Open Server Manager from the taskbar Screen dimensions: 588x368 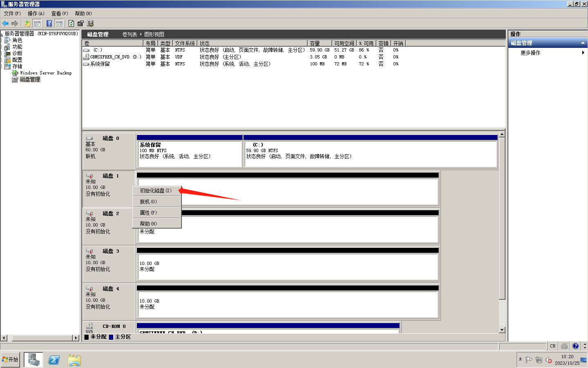(34, 360)
